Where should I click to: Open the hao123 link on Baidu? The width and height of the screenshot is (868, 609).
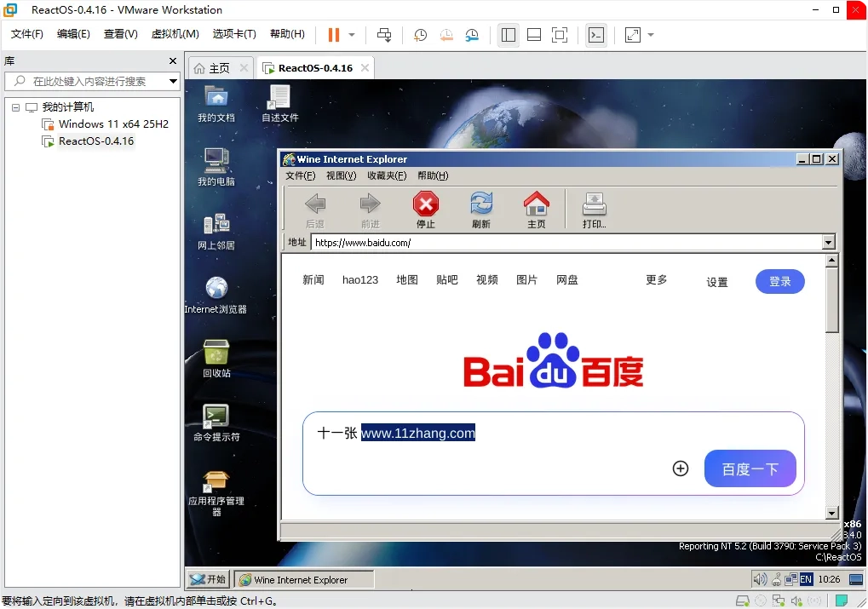point(360,280)
